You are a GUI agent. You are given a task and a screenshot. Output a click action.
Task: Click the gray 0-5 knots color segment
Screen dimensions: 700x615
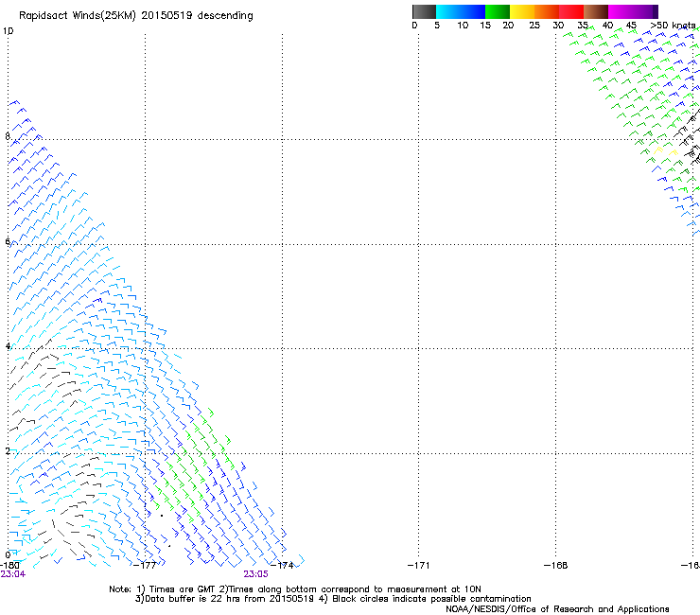424,11
